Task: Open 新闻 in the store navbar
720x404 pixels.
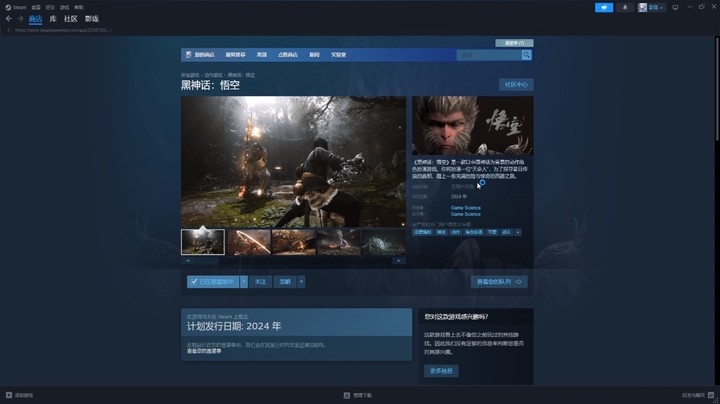Action: point(315,55)
